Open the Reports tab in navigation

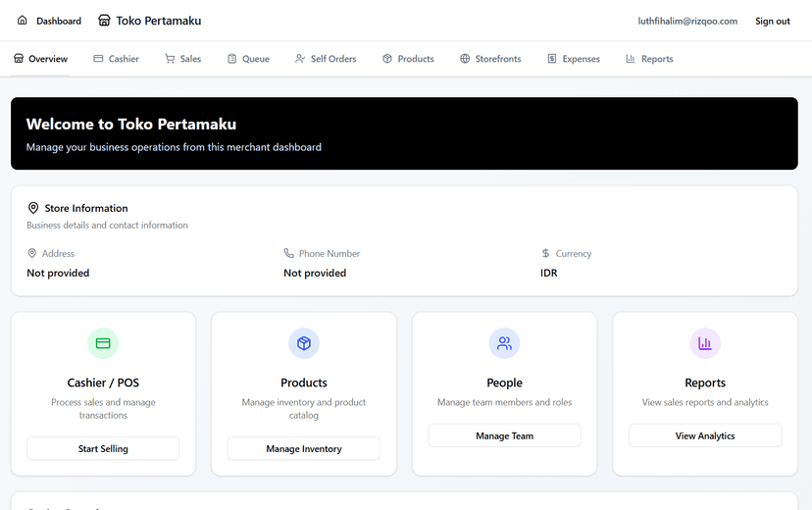click(x=649, y=59)
